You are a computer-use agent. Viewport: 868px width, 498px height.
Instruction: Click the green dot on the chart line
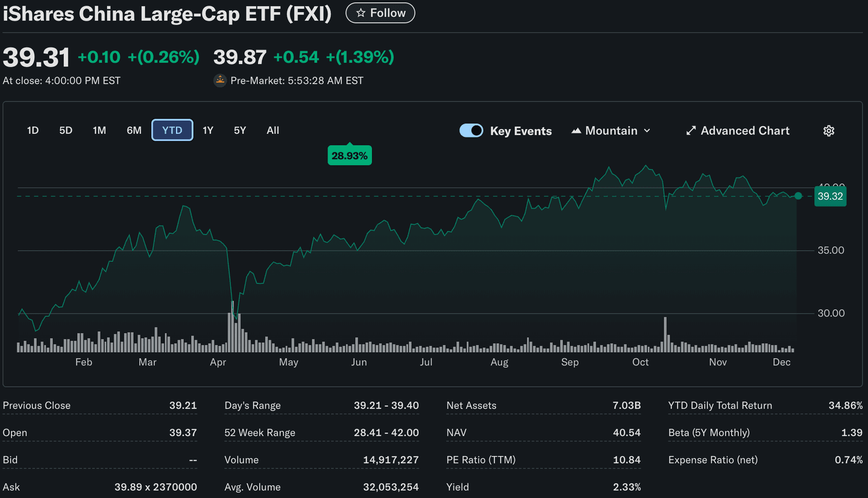click(x=798, y=196)
